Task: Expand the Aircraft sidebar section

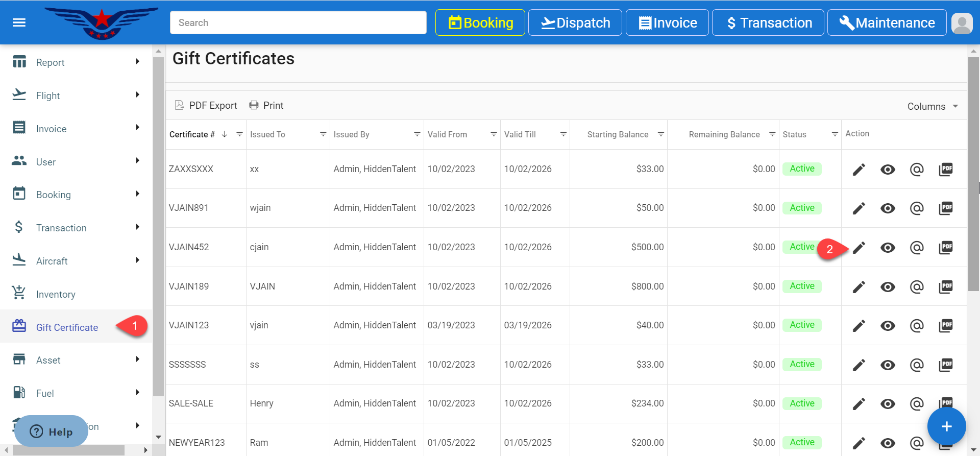Action: click(x=77, y=261)
